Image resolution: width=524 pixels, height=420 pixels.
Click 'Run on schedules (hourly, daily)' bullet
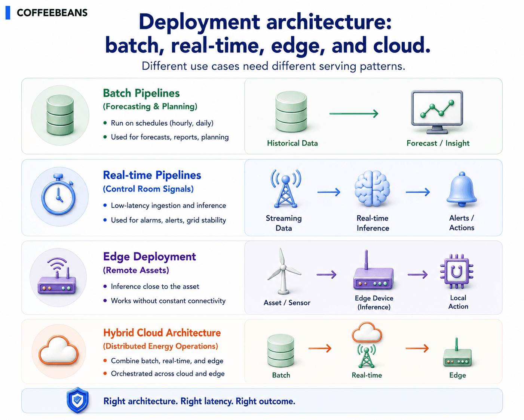click(x=162, y=123)
